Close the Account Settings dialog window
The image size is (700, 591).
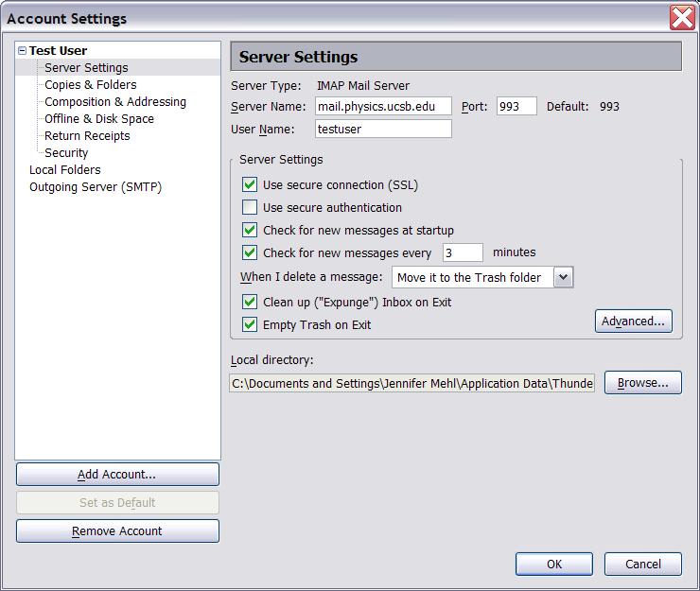pos(682,17)
